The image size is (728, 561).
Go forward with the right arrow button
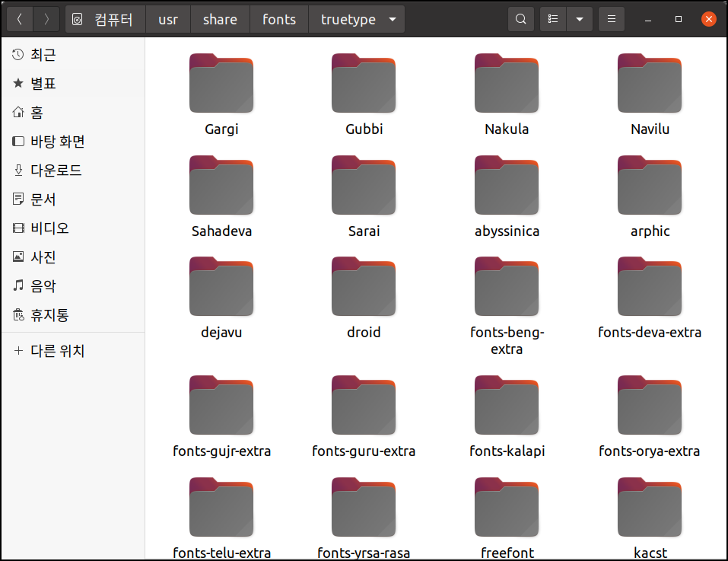pos(46,19)
